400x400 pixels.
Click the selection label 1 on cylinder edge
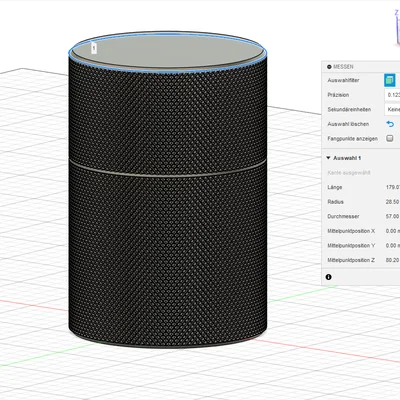pyautogui.click(x=94, y=48)
